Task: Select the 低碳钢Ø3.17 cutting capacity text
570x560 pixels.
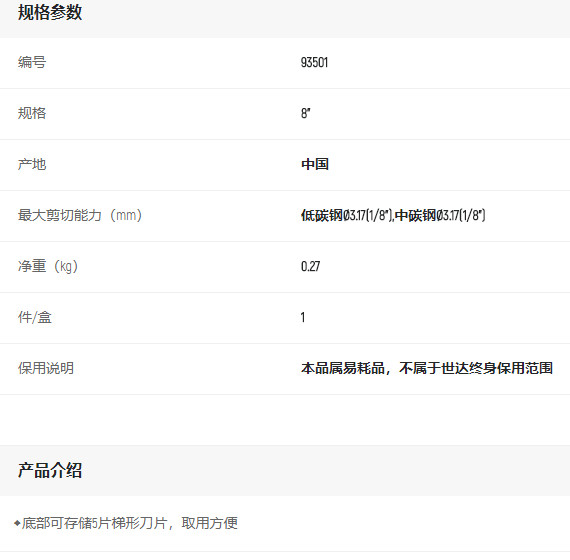Action: click(x=333, y=215)
